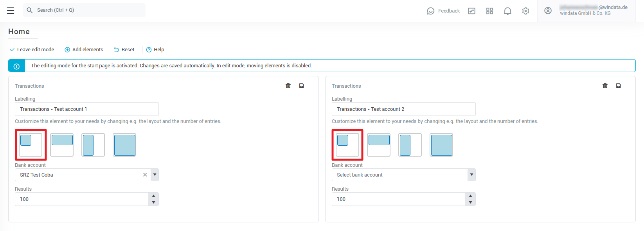Open the dashboard grid icon in header
Viewport: 644px width, 231px height.
[489, 11]
